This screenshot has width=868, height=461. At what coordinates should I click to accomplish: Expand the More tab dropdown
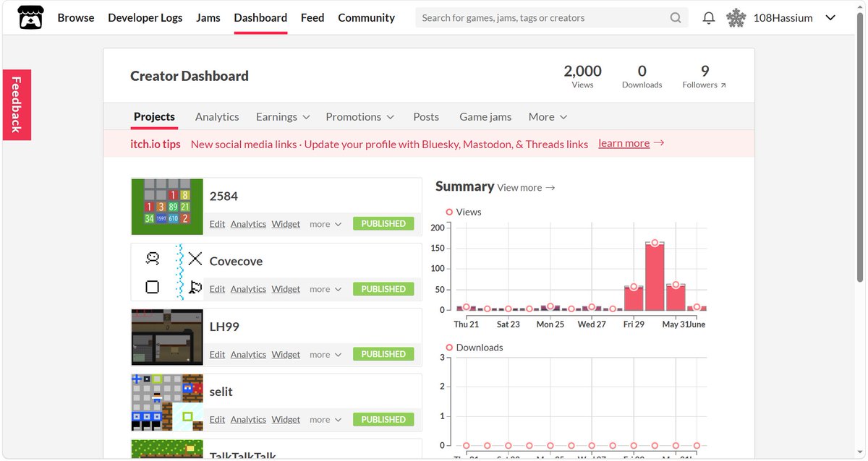tap(548, 117)
